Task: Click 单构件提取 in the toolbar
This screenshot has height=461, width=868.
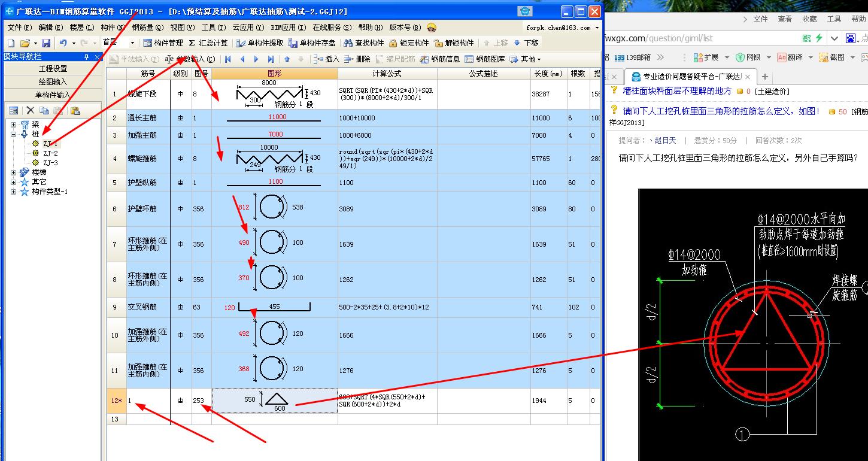Action: [x=260, y=43]
